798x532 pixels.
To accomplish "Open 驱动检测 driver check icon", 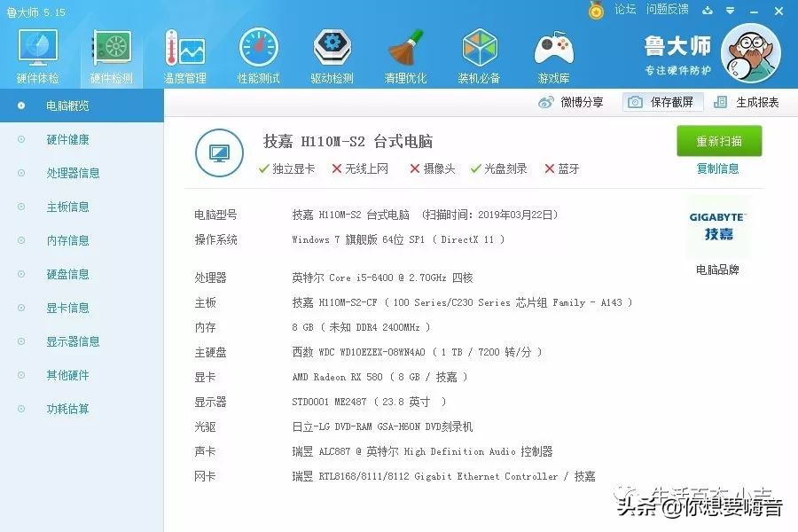I will coord(331,44).
